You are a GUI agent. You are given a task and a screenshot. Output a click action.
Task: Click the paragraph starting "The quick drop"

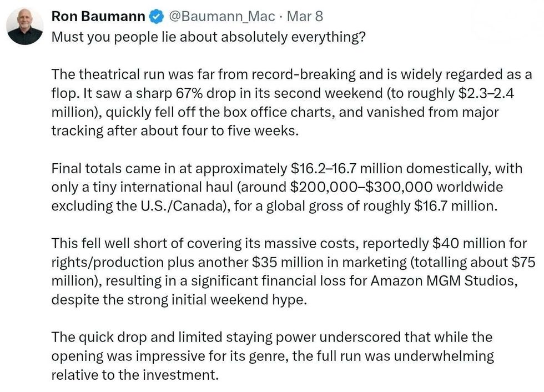tap(272, 356)
